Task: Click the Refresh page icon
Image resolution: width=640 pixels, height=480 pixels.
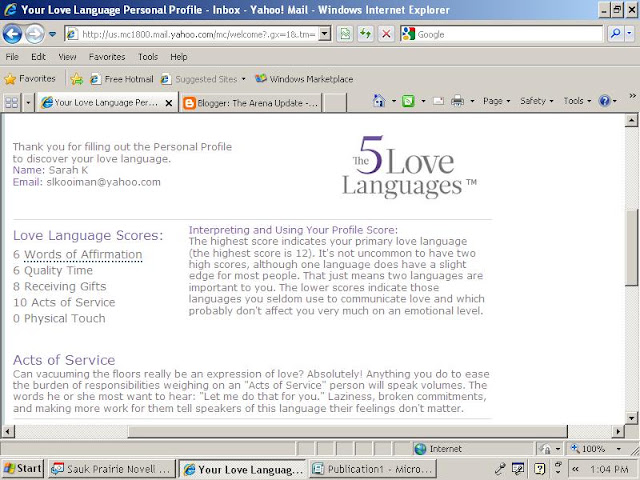Action: pyautogui.click(x=366, y=34)
